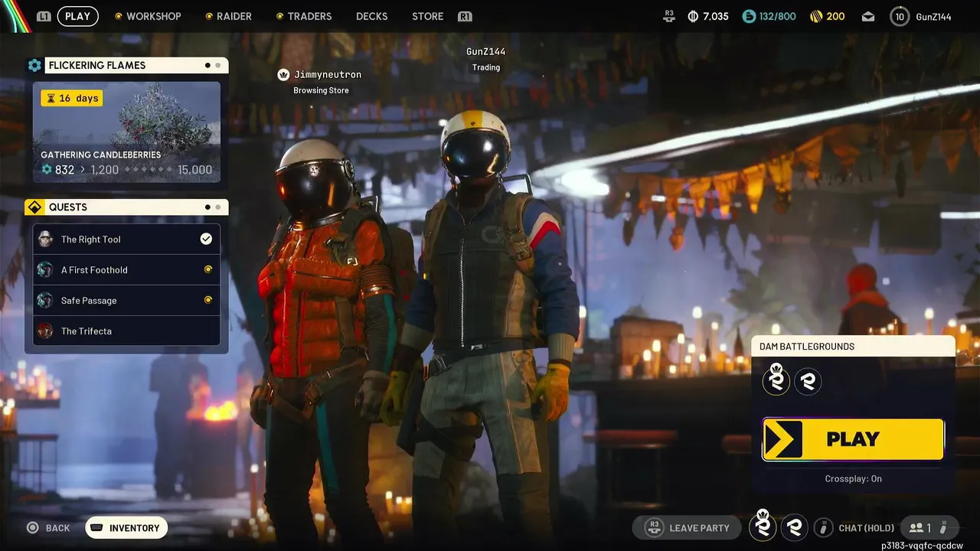Open CHAT (HOLD) label

click(x=866, y=528)
